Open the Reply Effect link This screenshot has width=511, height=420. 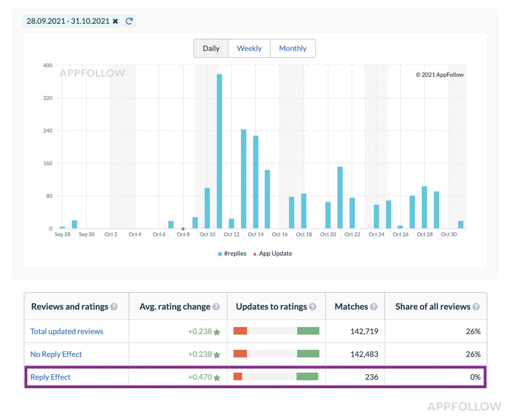pyautogui.click(x=50, y=377)
